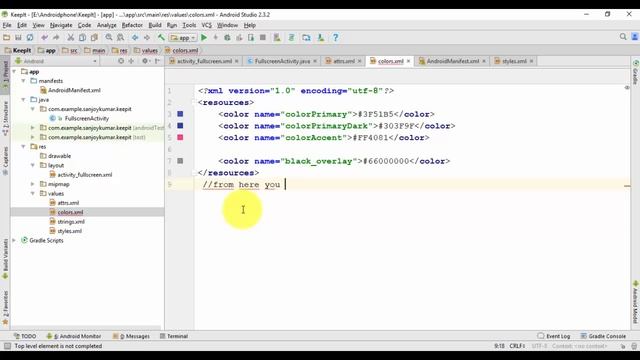Open the TODO tool window

pyautogui.click(x=25, y=336)
